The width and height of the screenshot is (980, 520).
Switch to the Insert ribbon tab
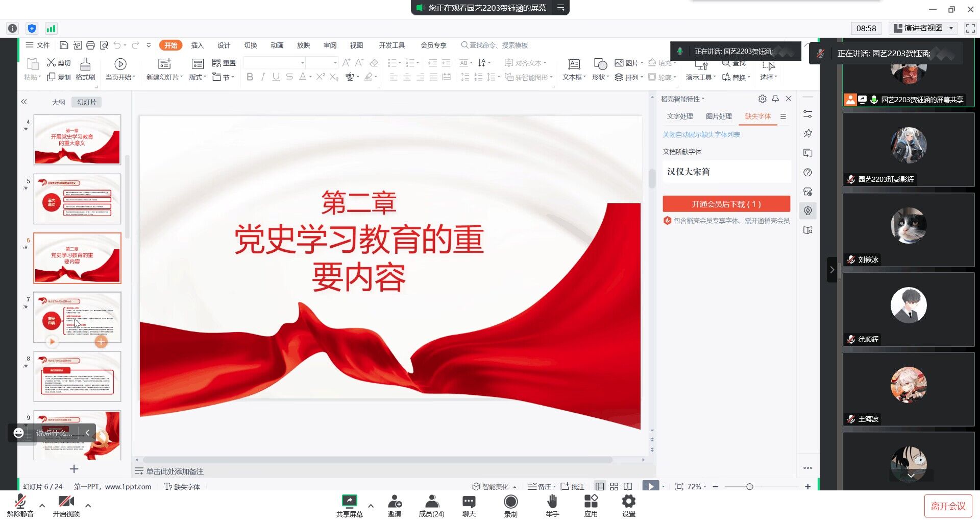[197, 45]
